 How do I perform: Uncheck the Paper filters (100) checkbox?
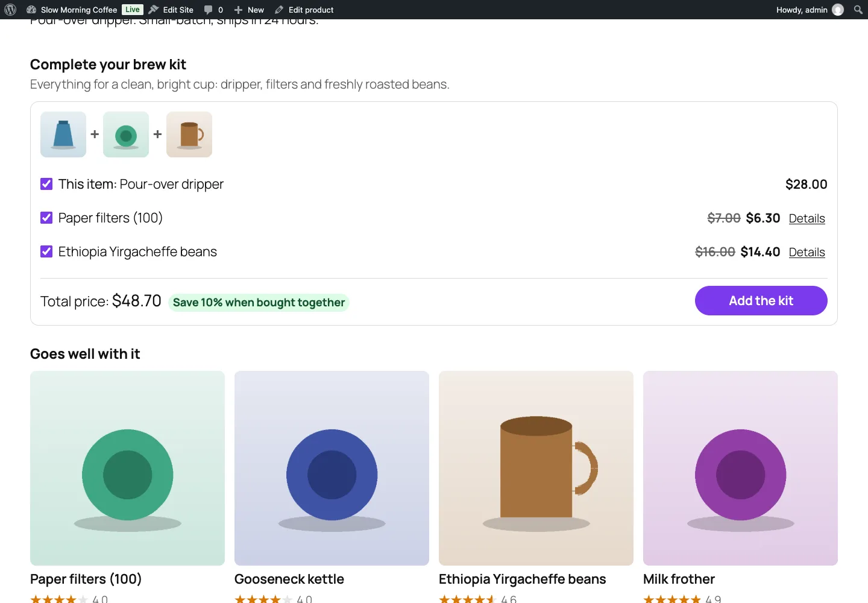pyautogui.click(x=46, y=218)
